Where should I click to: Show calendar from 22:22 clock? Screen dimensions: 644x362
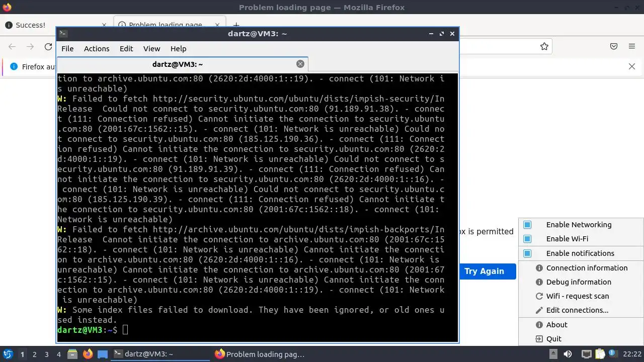pos(632,354)
